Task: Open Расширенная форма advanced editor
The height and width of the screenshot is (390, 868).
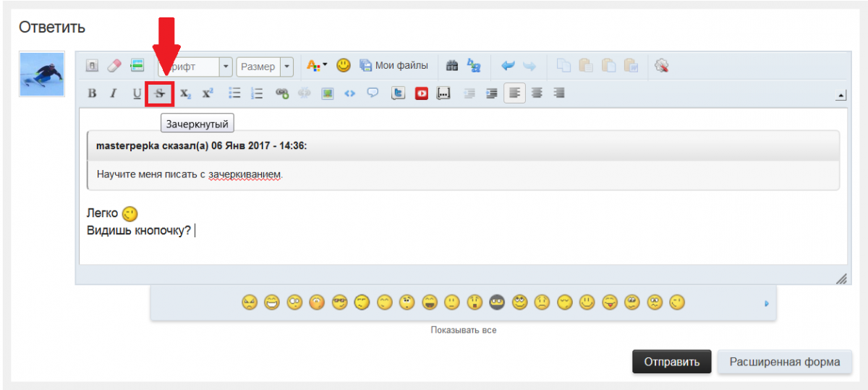Action: click(785, 362)
